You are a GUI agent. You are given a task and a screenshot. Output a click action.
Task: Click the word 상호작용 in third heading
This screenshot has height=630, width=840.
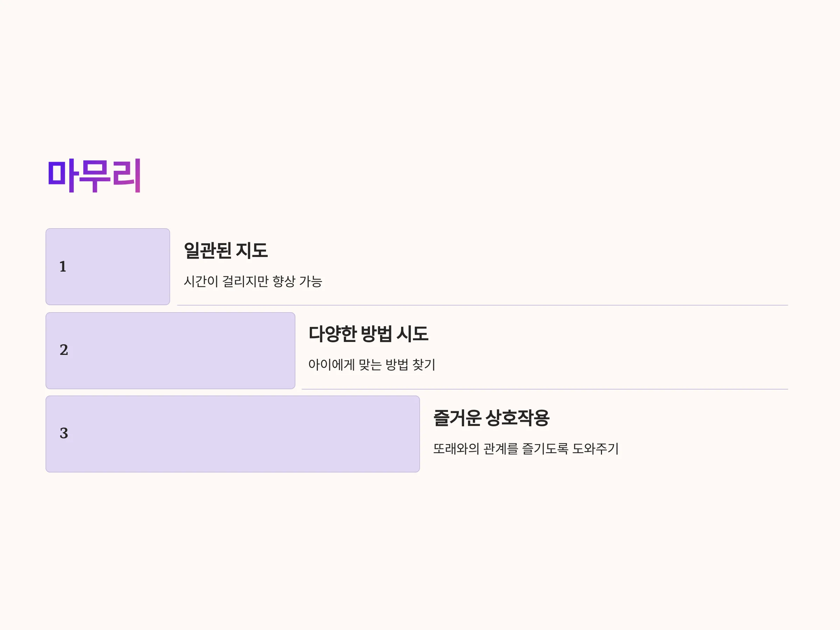coord(518,418)
